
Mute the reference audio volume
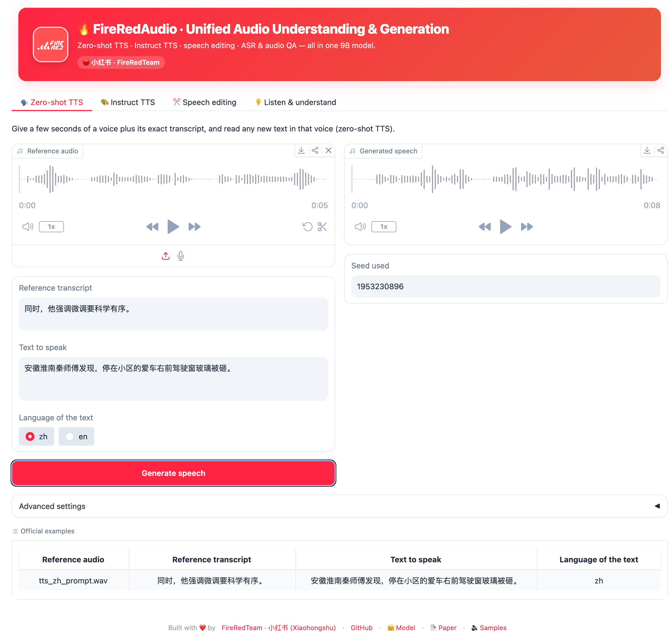[28, 226]
